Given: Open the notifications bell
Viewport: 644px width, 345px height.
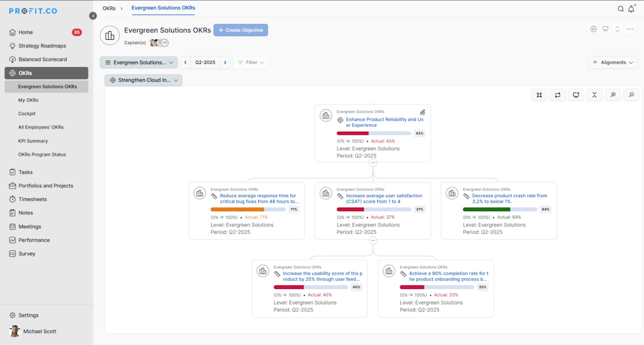Looking at the screenshot, I should (x=632, y=9).
